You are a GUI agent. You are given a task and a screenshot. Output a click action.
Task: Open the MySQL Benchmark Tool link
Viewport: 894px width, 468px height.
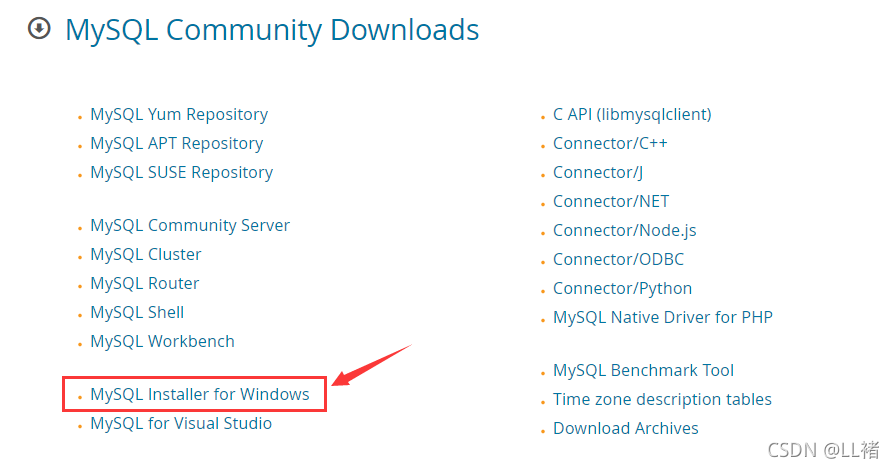click(x=643, y=371)
